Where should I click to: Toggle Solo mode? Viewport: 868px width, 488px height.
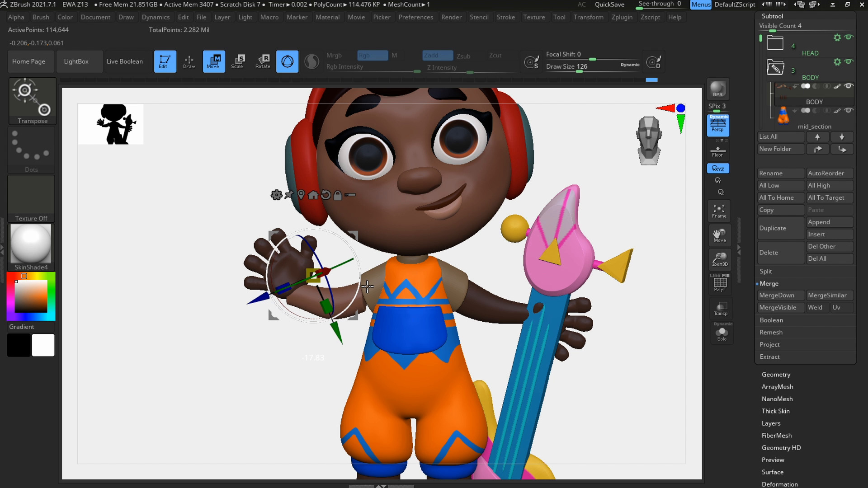click(722, 334)
